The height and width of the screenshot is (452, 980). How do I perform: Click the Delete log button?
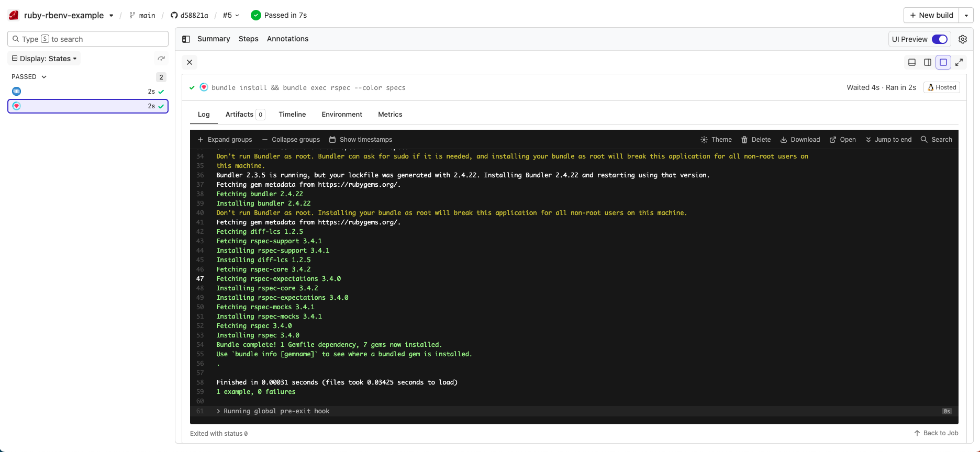(756, 140)
